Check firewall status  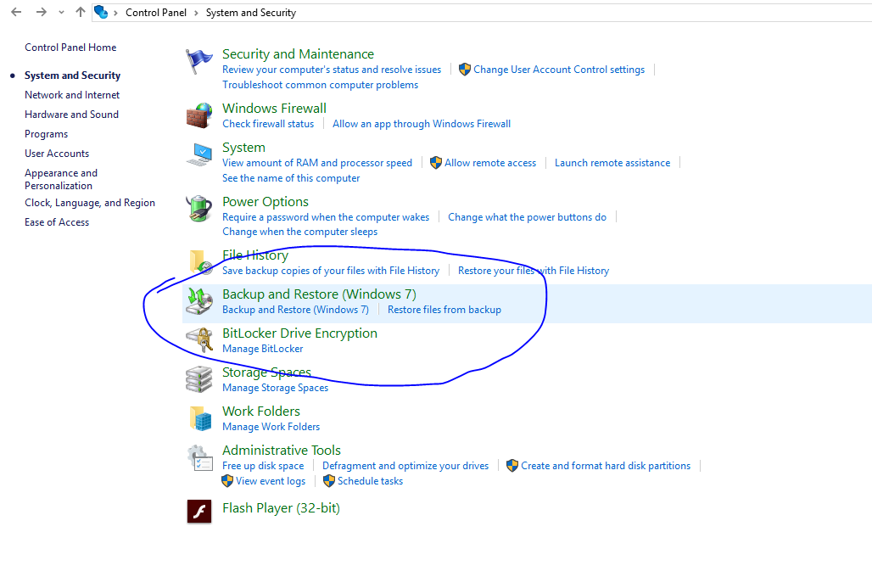click(x=268, y=124)
